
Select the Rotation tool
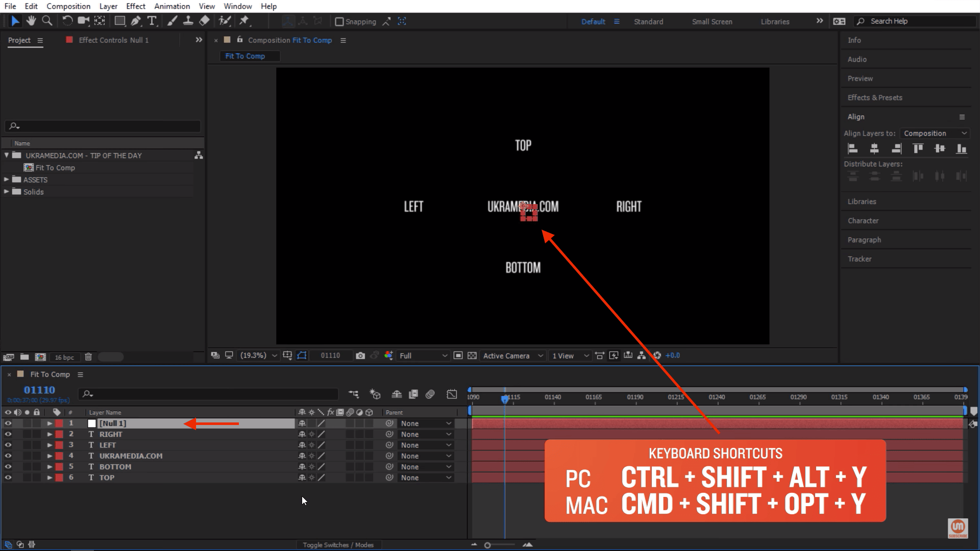(x=66, y=21)
